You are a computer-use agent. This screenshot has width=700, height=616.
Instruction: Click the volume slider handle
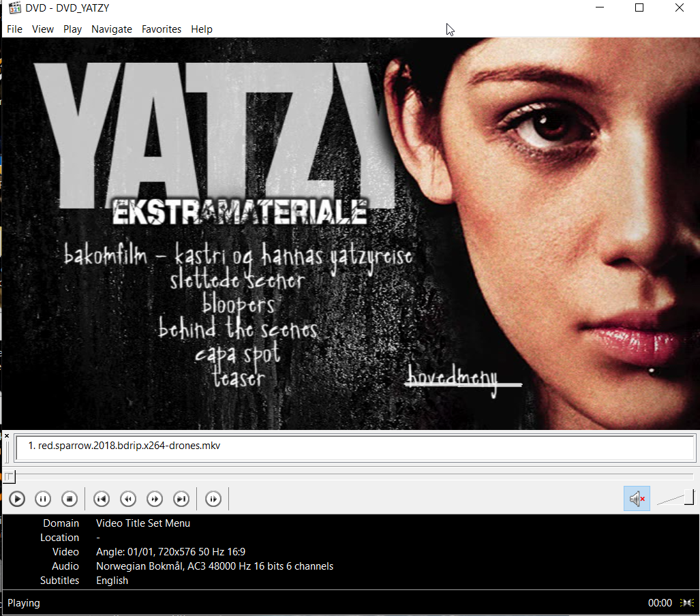click(x=689, y=497)
